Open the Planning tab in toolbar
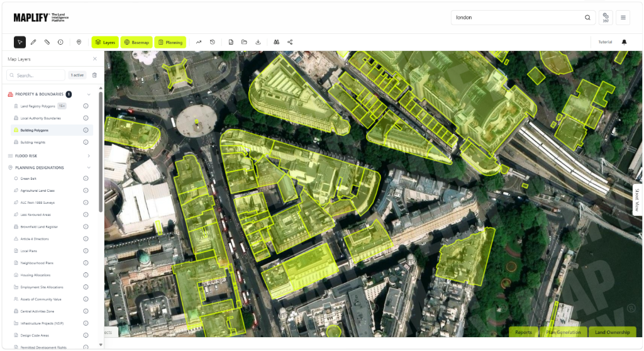 pos(170,42)
